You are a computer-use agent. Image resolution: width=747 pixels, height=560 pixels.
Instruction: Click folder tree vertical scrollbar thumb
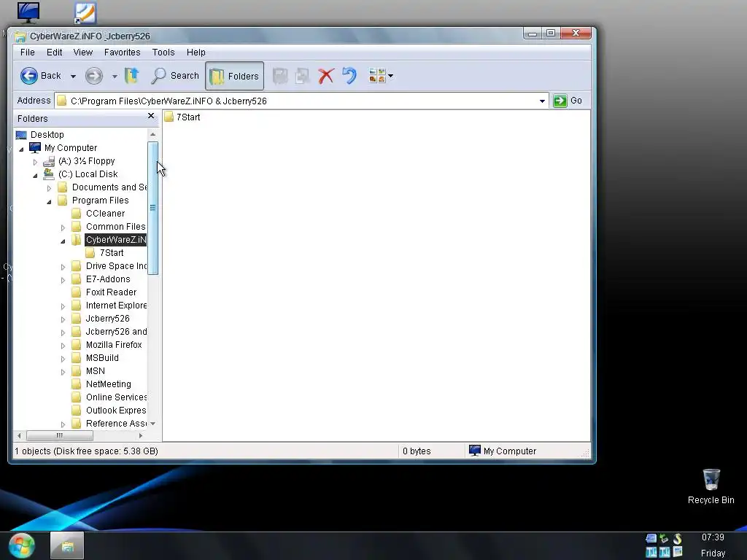pos(153,208)
